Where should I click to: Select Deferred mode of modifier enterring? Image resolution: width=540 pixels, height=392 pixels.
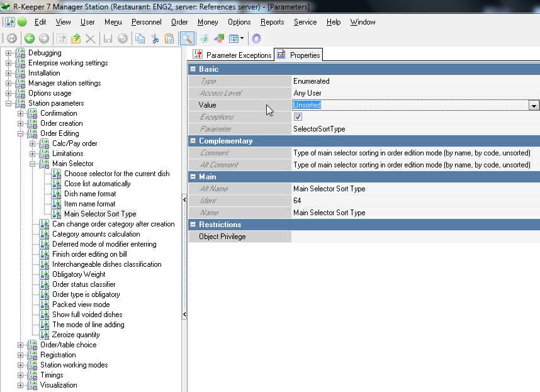click(104, 244)
